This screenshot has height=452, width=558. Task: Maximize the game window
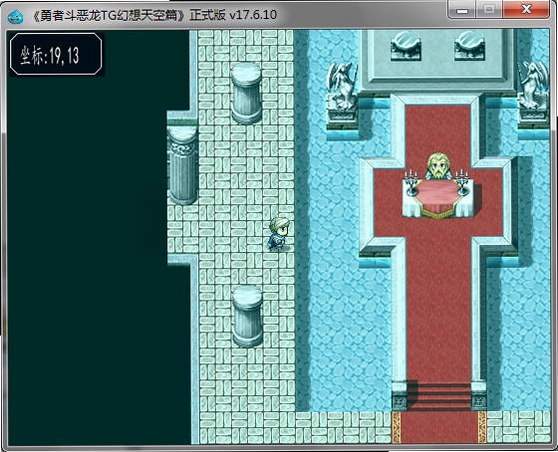tap(489, 10)
